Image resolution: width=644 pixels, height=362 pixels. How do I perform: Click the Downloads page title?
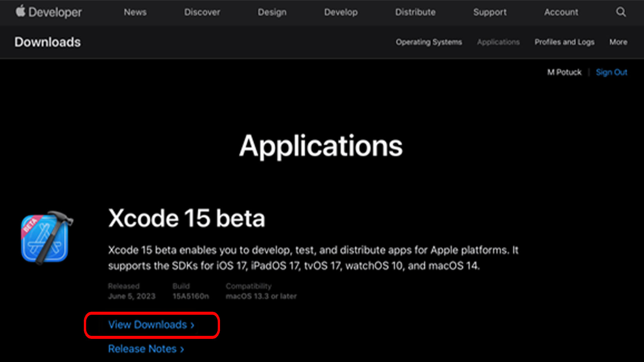point(48,42)
